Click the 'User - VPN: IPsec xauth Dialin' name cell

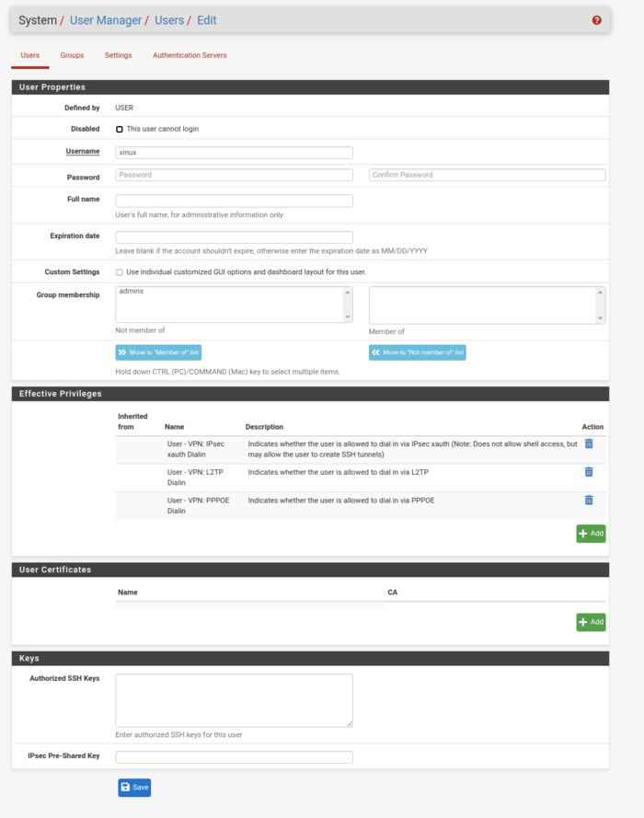(196, 449)
